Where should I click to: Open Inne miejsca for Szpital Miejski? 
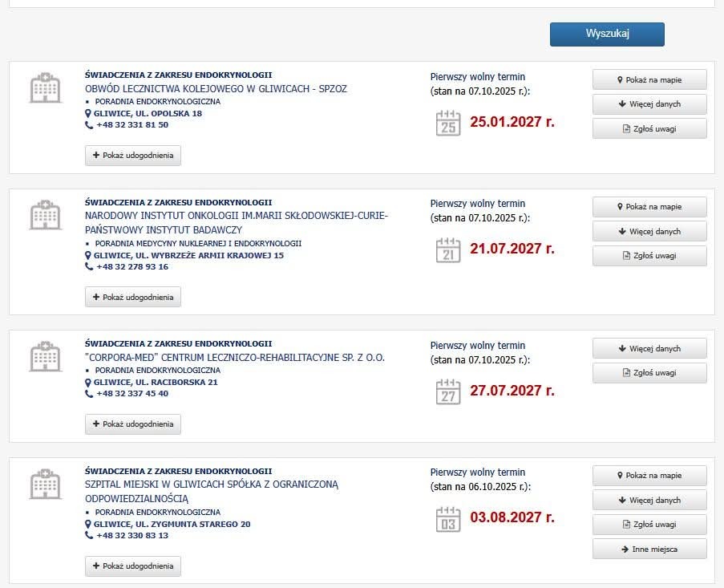pyautogui.click(x=649, y=549)
